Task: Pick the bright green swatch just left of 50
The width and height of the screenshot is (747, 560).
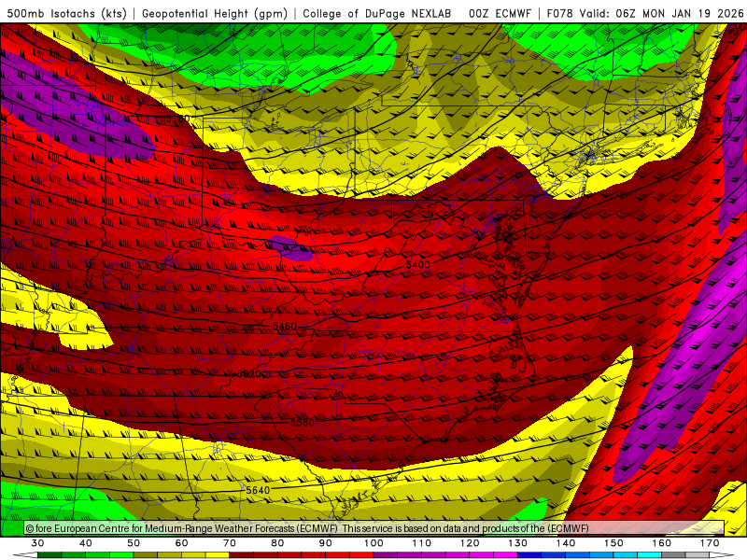Action: (121, 555)
